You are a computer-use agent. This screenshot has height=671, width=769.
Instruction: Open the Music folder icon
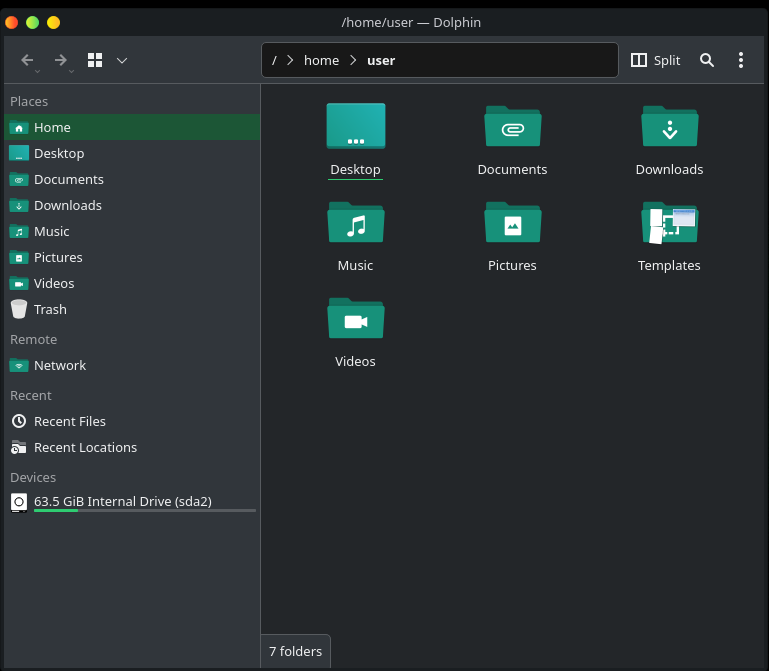[355, 224]
